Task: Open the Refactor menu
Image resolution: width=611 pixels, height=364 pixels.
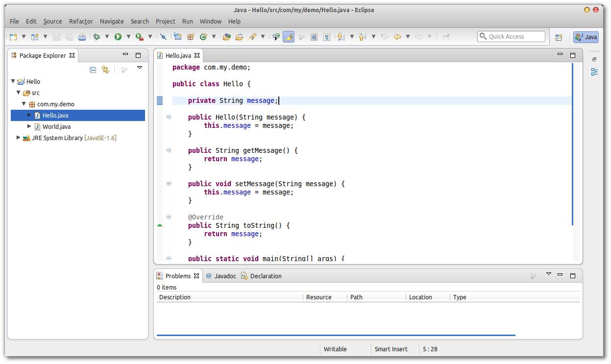Action: [81, 21]
